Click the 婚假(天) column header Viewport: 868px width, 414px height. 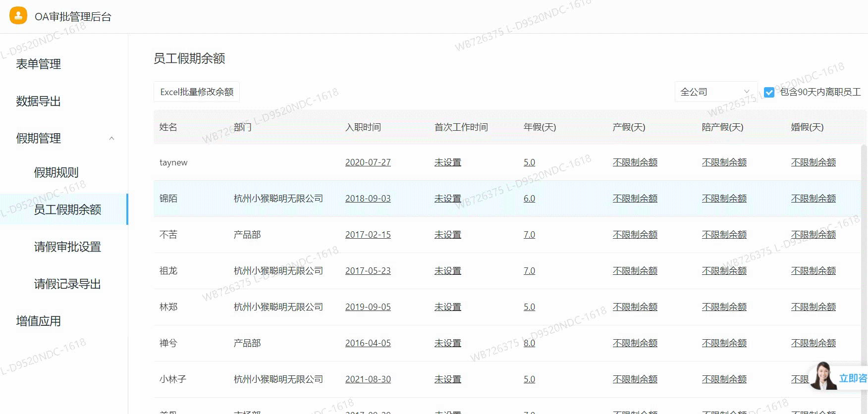[808, 127]
